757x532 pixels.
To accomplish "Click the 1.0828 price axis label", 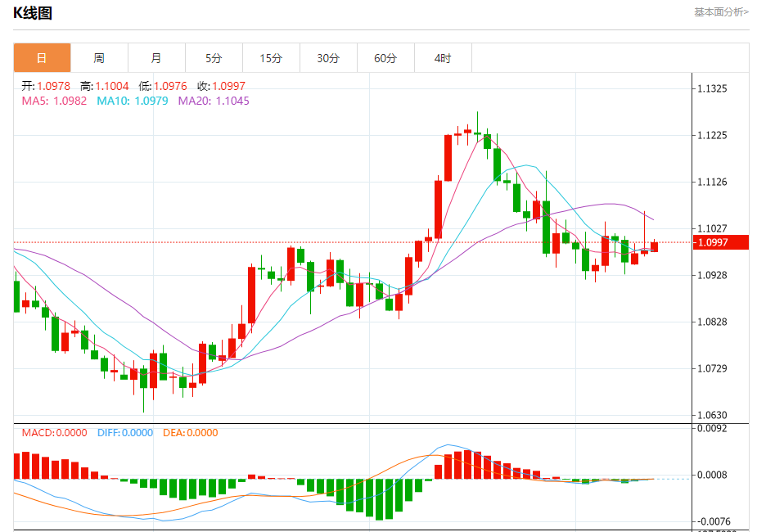I will click(x=712, y=322).
